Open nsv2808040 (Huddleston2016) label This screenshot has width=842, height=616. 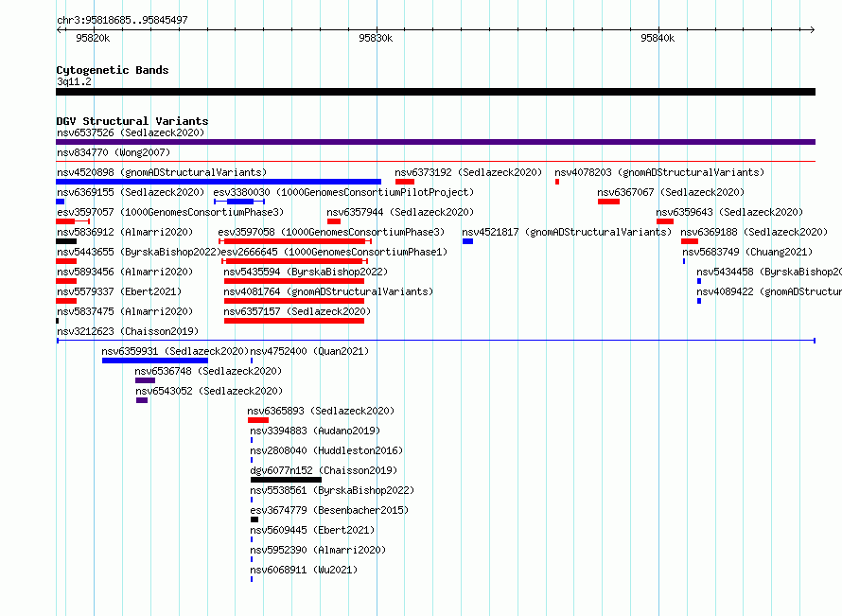[326, 450]
